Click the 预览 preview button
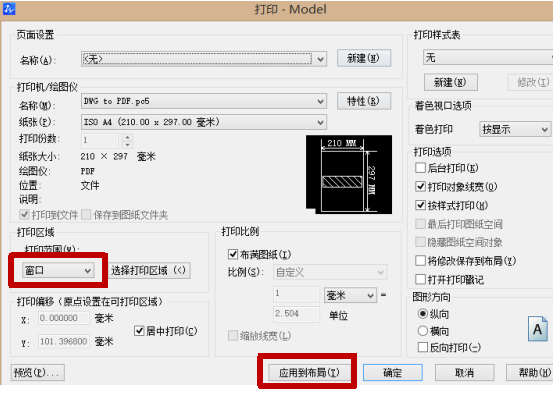 point(37,373)
